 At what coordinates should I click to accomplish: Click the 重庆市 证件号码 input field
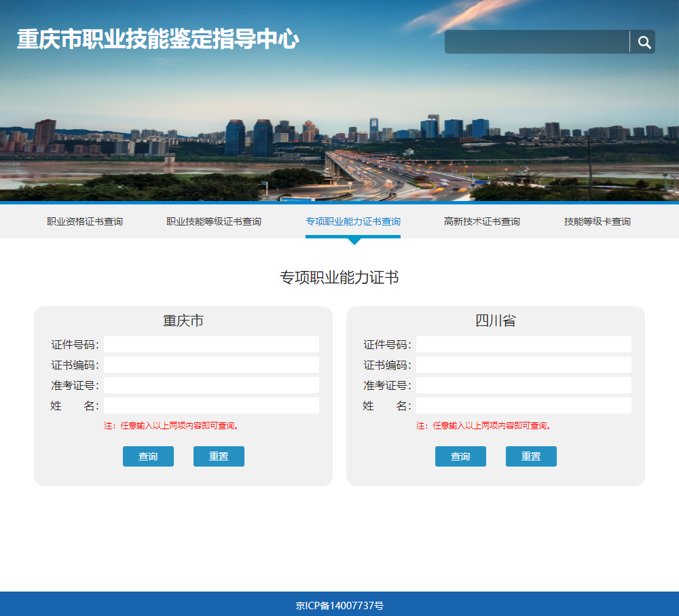(x=211, y=344)
